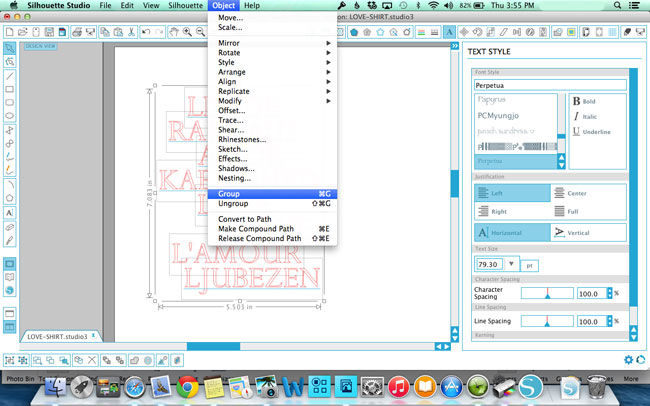The height and width of the screenshot is (406, 650).
Task: Select the Eraser tool
Action: pos(10,227)
